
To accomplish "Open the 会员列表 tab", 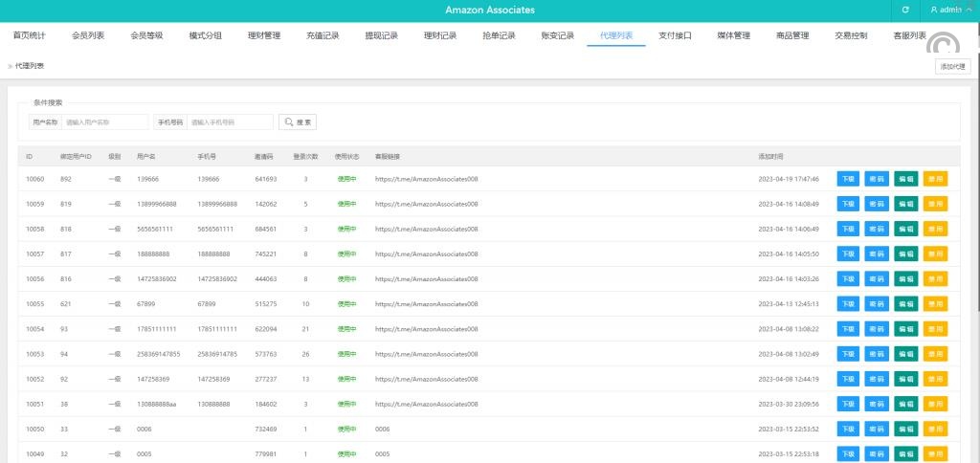I will coord(88,36).
